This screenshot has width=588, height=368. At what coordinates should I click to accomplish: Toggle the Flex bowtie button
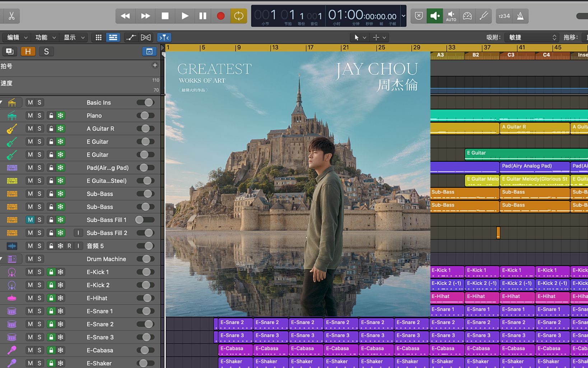(146, 37)
